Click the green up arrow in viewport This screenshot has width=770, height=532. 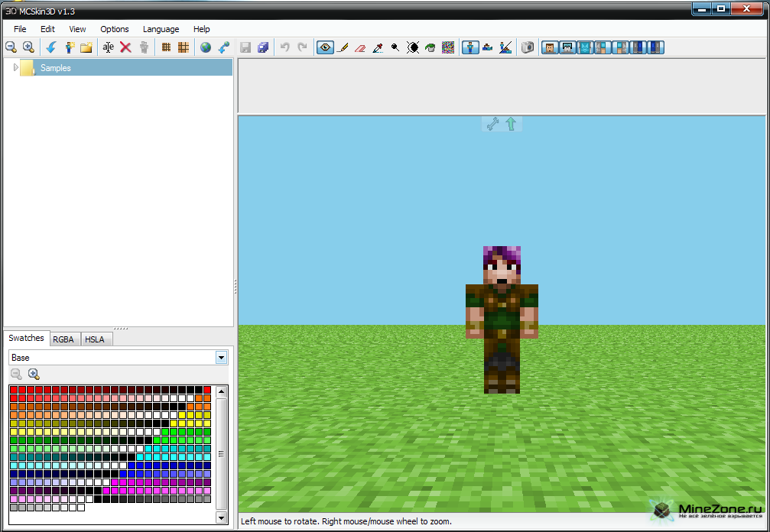coord(511,124)
